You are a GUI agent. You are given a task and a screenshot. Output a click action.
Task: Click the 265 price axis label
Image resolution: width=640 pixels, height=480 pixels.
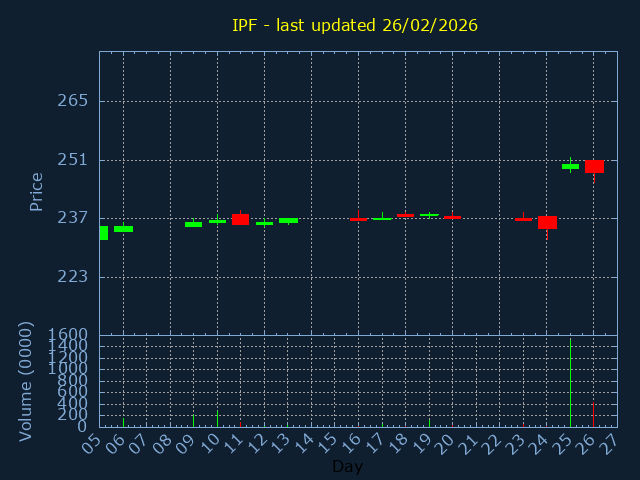coord(73,100)
